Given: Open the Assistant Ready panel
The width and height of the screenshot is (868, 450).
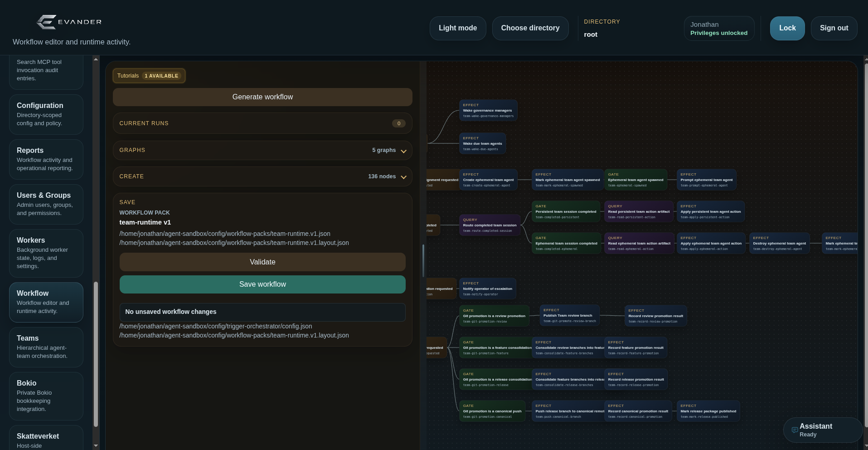Looking at the screenshot, I should tap(823, 430).
